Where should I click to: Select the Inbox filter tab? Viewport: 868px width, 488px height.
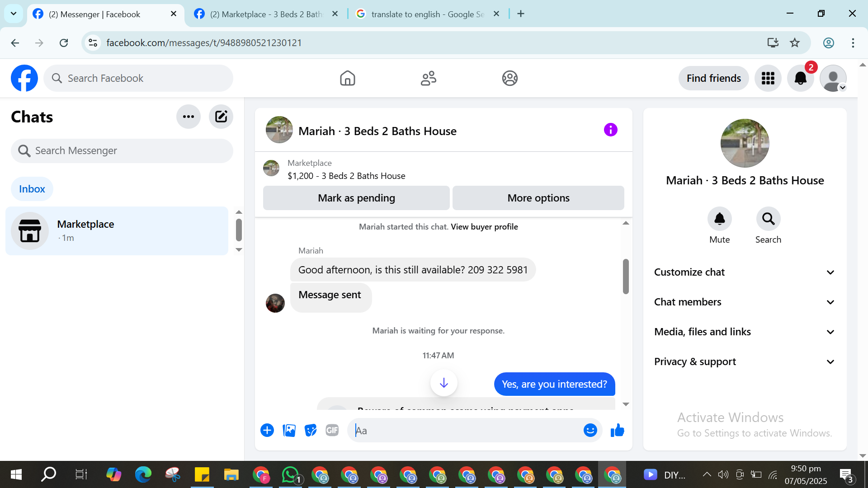coord(32,189)
